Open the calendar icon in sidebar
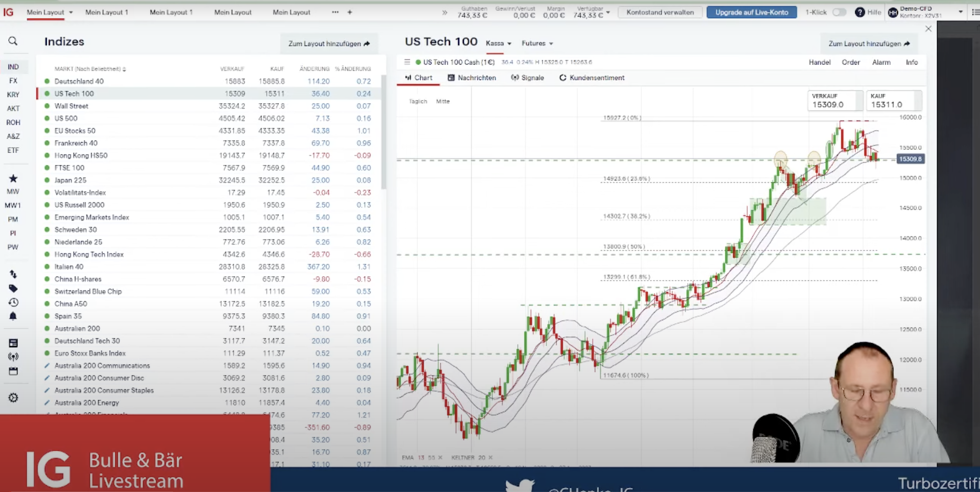 click(x=13, y=371)
